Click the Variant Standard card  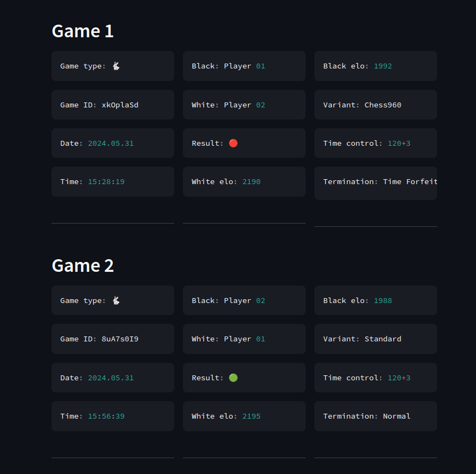pos(376,339)
